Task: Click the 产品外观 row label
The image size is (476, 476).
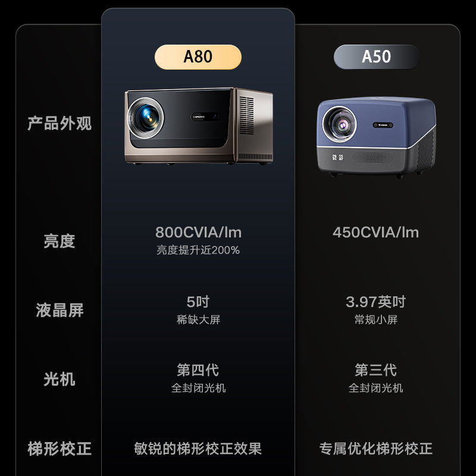Action: click(x=59, y=123)
